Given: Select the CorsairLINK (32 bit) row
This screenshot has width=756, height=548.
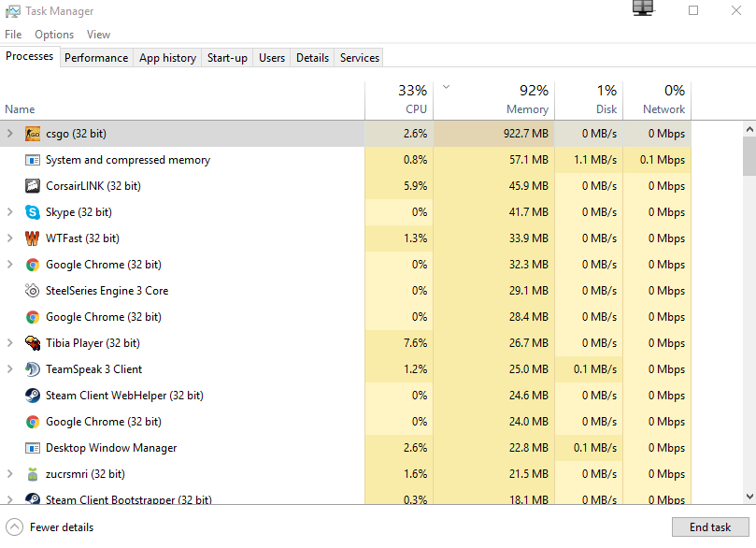Looking at the screenshot, I should 346,186.
